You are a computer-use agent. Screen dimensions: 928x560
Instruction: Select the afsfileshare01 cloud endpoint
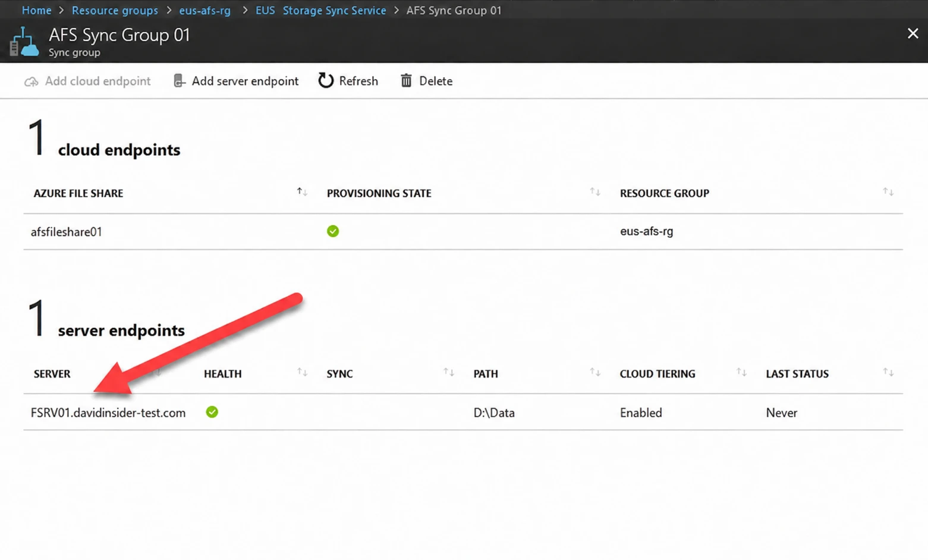[66, 232]
